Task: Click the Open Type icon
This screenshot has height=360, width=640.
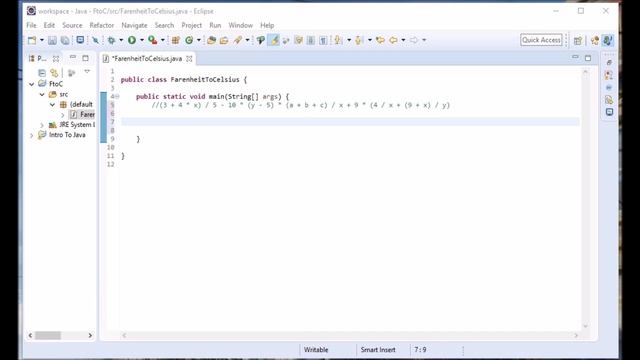Action: point(211,40)
